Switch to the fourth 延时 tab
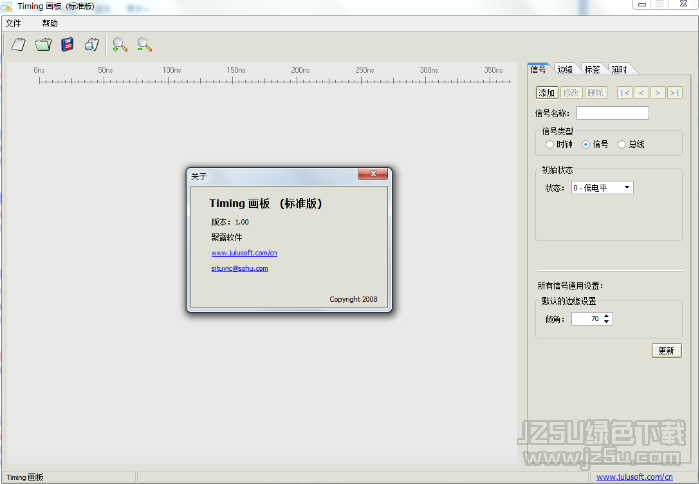This screenshot has width=699, height=484. click(619, 70)
